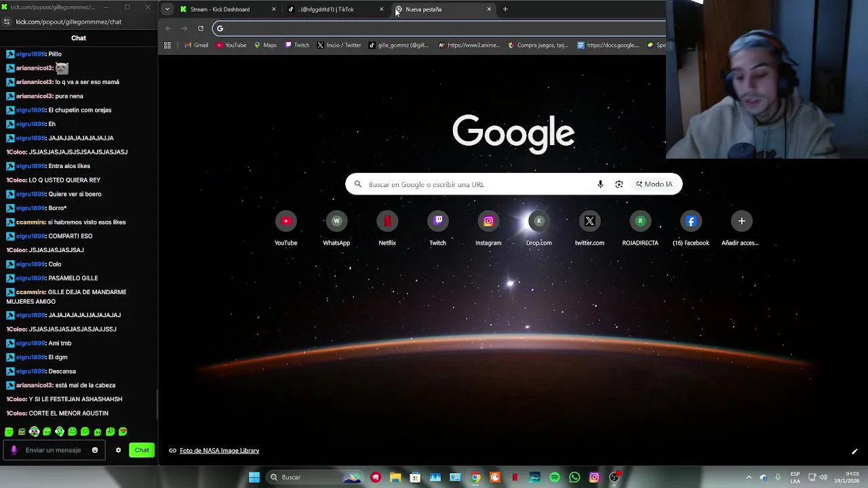Expand the system tray hidden icons chevron

coord(749,477)
